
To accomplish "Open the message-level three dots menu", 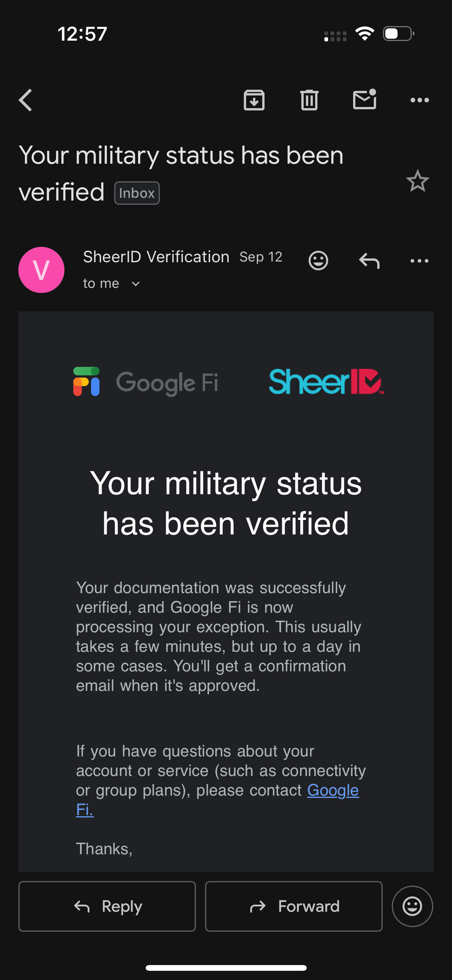I will point(419,261).
